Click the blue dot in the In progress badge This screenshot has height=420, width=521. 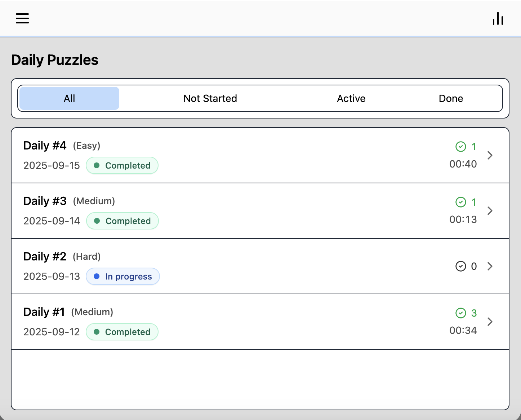[x=97, y=277]
